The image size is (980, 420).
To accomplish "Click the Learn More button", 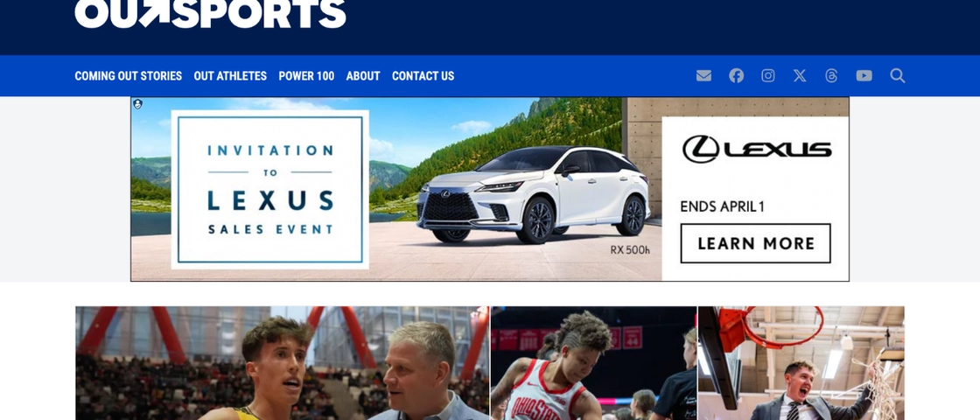I will (x=756, y=243).
